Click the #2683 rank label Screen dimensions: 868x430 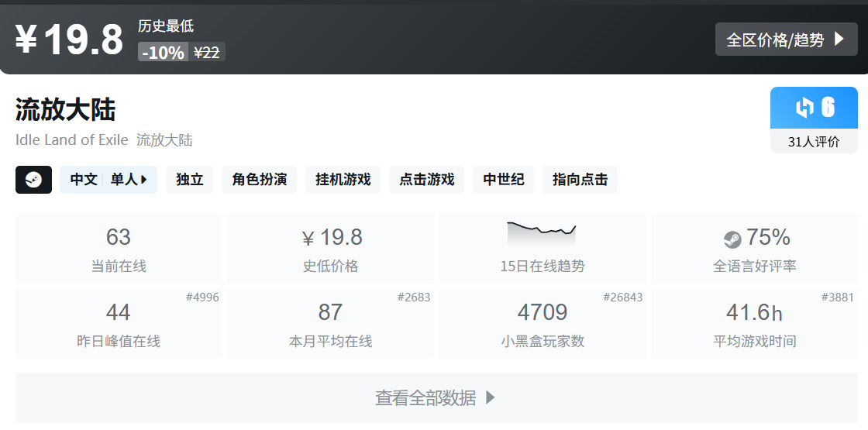pos(414,298)
